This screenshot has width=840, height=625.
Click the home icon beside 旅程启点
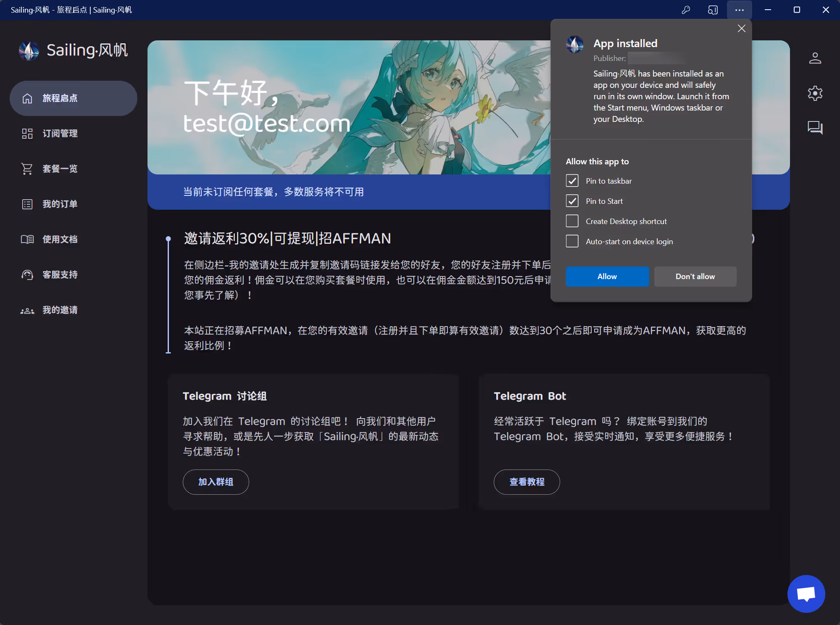27,98
